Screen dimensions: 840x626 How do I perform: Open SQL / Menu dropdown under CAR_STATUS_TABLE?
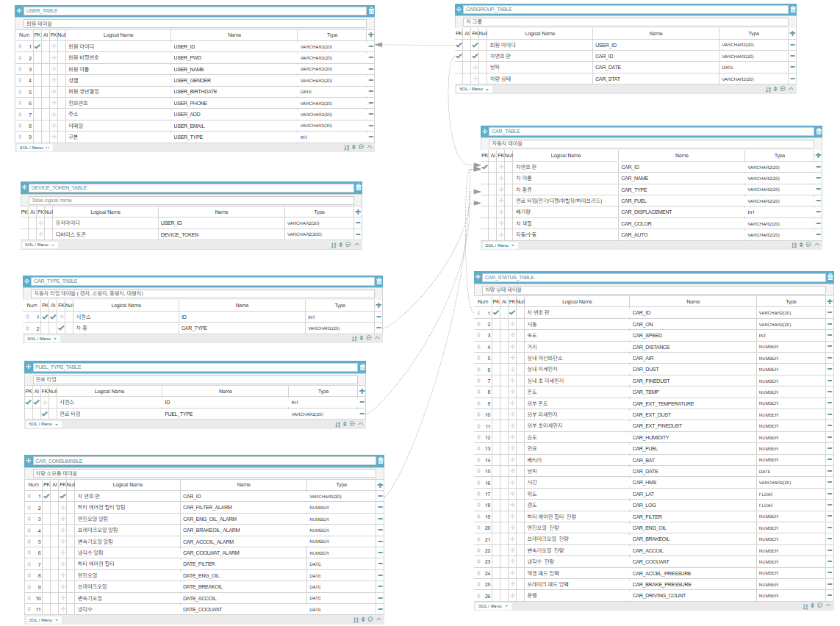coord(493,606)
